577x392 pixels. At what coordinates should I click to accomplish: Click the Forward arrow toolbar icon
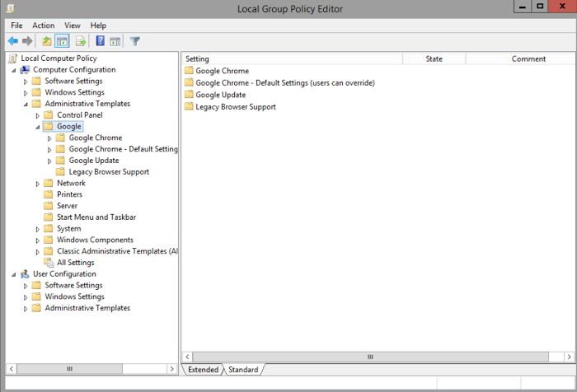tap(27, 41)
